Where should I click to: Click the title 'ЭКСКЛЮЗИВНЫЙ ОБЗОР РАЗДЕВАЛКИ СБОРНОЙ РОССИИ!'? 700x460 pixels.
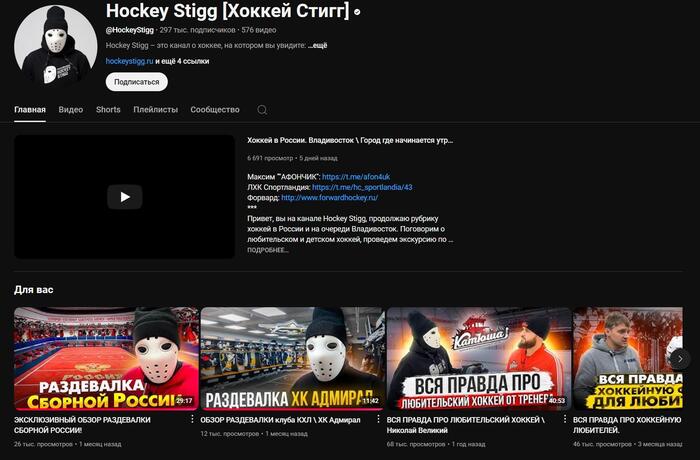(x=82, y=425)
